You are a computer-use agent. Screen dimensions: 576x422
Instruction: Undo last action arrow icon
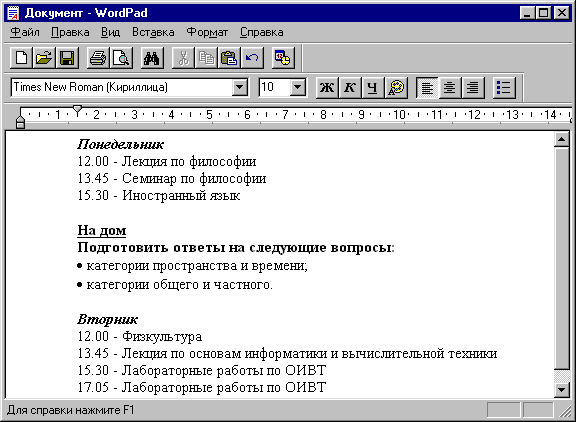(252, 58)
